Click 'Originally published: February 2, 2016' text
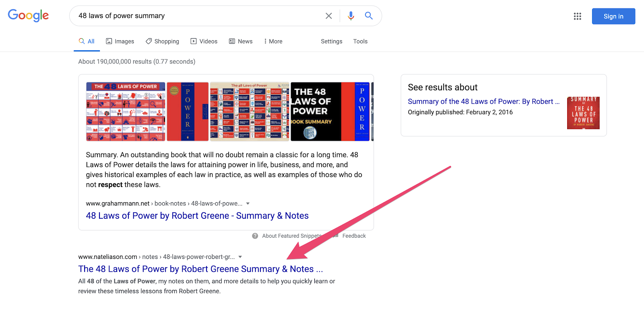The height and width of the screenshot is (310, 644). coord(460,112)
